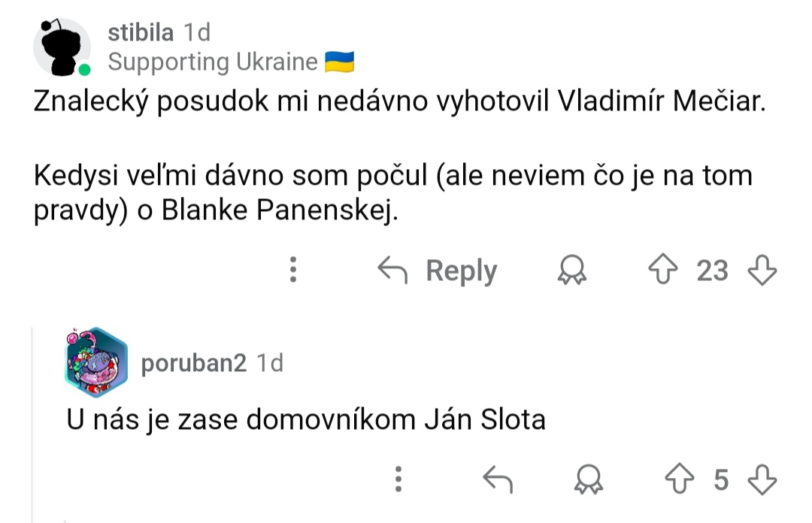Collapse the reply thread line

click(32, 421)
